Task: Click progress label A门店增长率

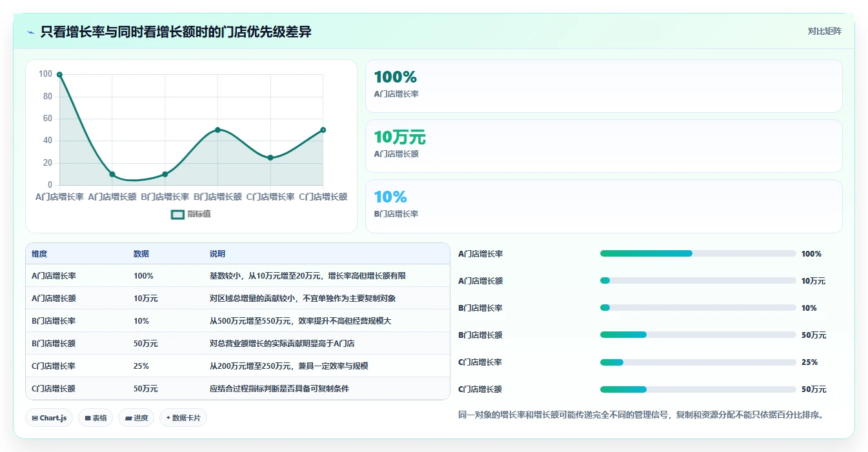Action: click(x=480, y=253)
